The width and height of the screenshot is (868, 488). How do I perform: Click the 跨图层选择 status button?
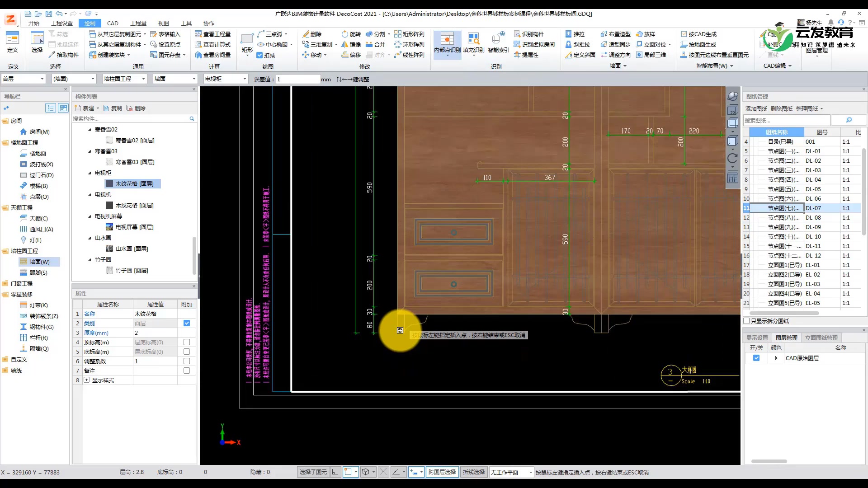pyautogui.click(x=442, y=472)
